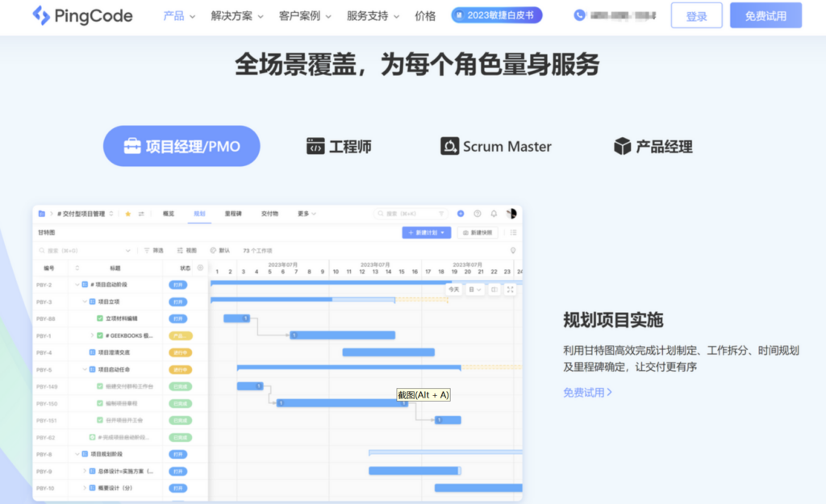826x504 pixels.
Task: Click the user avatar in the app header
Action: [x=511, y=213]
